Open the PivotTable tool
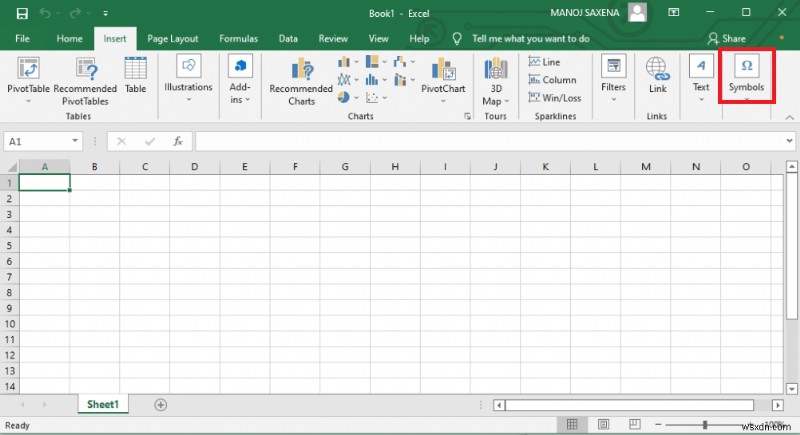Image resolution: width=800 pixels, height=435 pixels. click(x=28, y=81)
